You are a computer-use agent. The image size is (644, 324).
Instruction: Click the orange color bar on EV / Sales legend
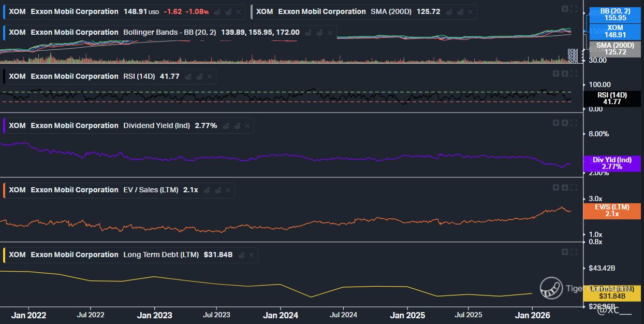(x=5, y=190)
